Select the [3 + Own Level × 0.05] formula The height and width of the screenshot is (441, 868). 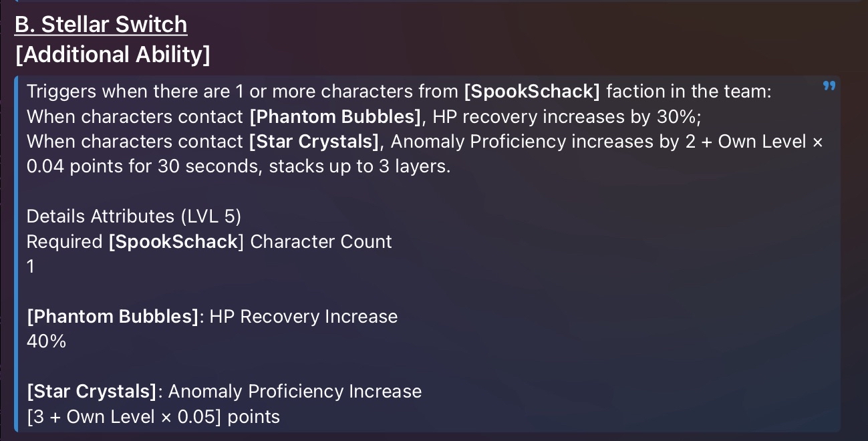pos(125,417)
